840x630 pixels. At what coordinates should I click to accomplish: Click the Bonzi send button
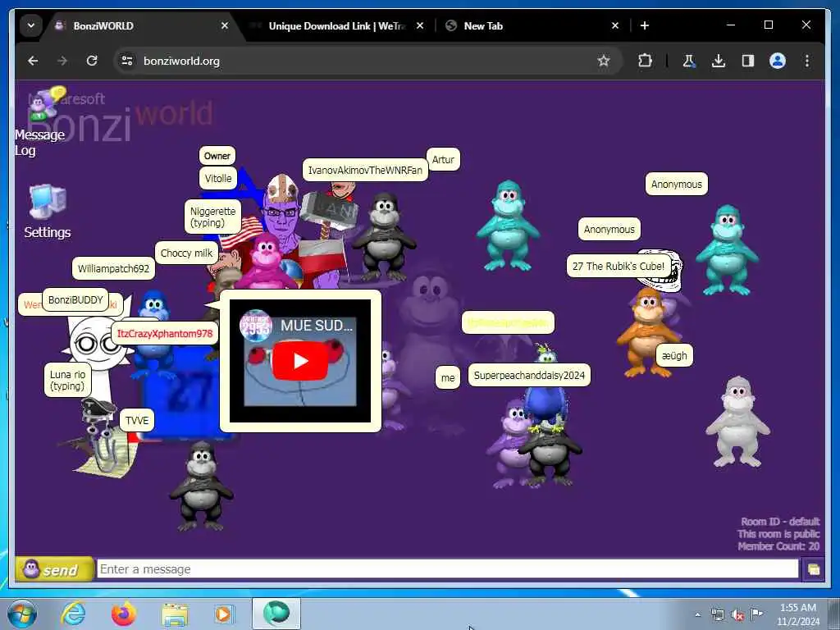click(55, 569)
